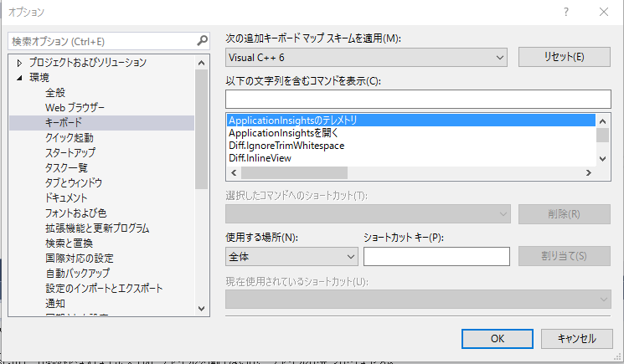Open the フォントおよび色 settings page

pos(75,213)
